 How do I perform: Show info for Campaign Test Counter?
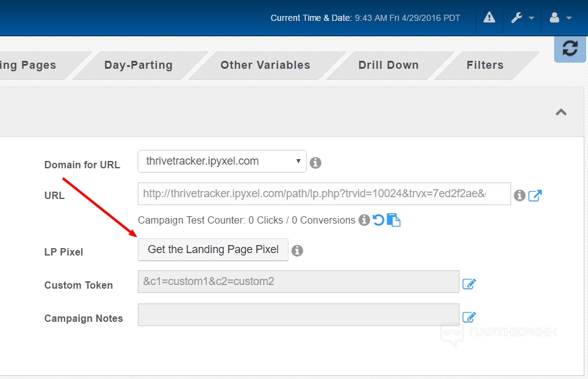click(364, 220)
